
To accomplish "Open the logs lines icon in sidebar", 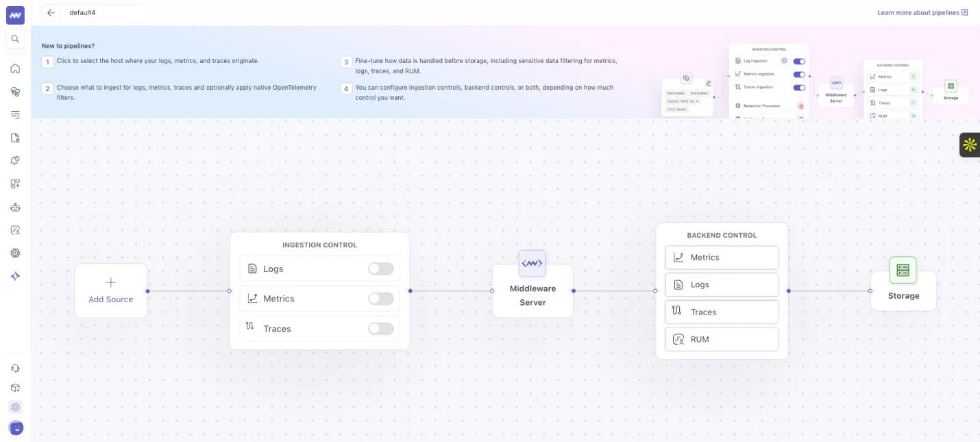I will 15,114.
